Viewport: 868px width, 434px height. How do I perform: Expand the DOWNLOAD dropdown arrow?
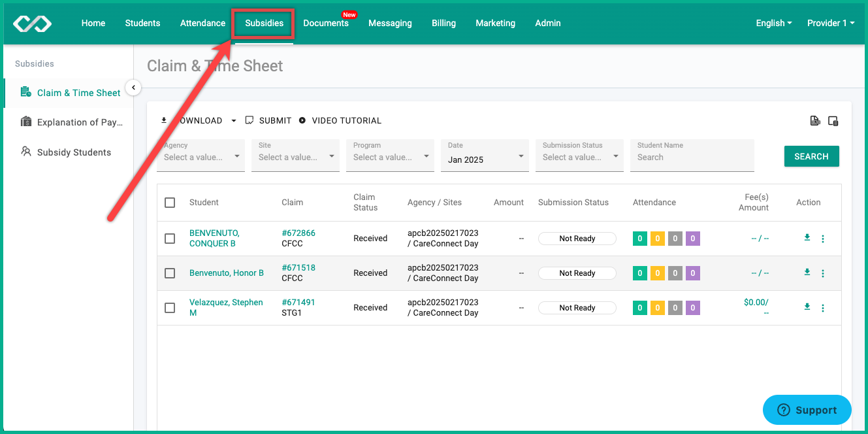click(234, 121)
